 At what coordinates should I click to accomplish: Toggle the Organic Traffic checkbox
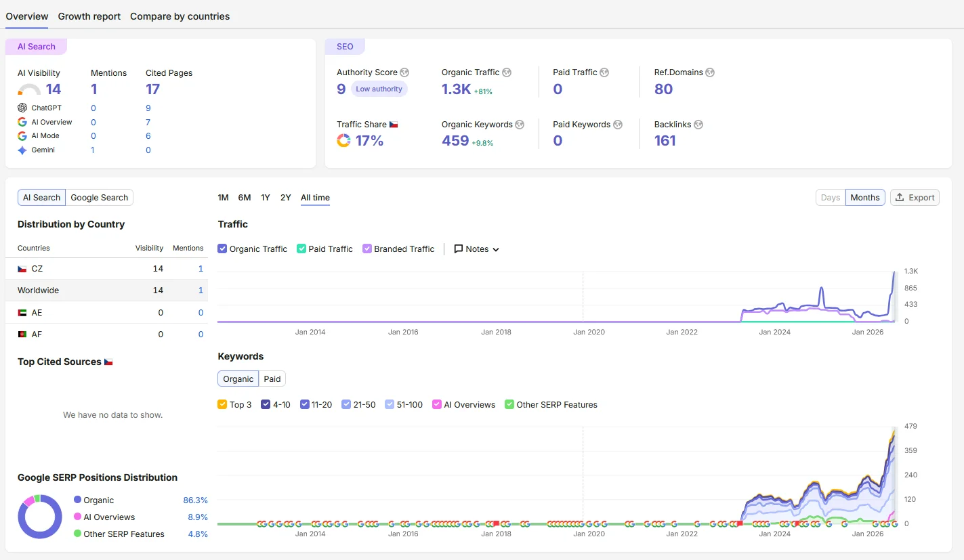pyautogui.click(x=222, y=249)
